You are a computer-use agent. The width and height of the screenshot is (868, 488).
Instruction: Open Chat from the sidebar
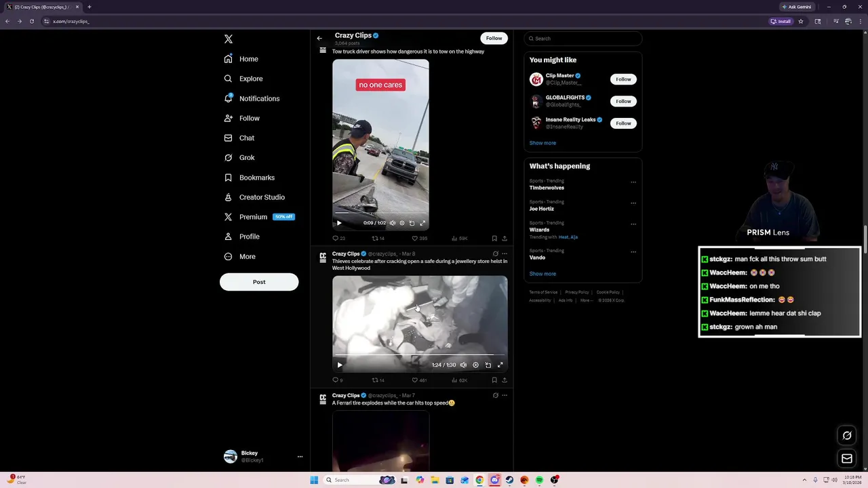coord(239,138)
